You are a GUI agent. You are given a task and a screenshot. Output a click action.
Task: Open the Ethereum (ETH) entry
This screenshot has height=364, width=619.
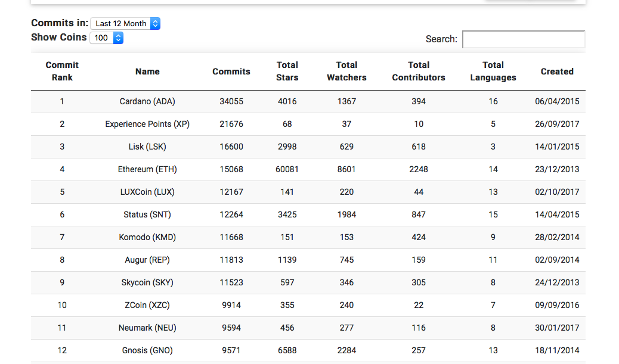(x=147, y=169)
